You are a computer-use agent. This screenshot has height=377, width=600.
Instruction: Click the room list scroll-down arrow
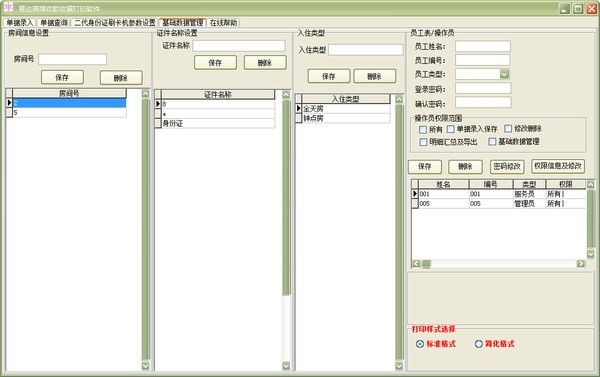pyautogui.click(x=145, y=366)
